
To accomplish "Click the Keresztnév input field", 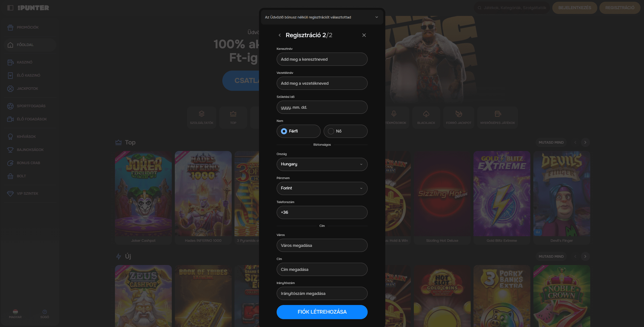I will [322, 59].
